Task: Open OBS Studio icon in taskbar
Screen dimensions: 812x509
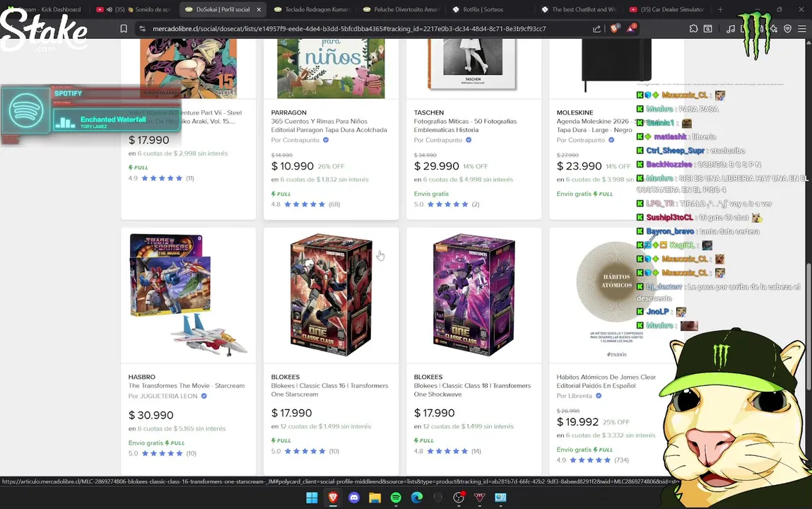Action: pos(459,498)
